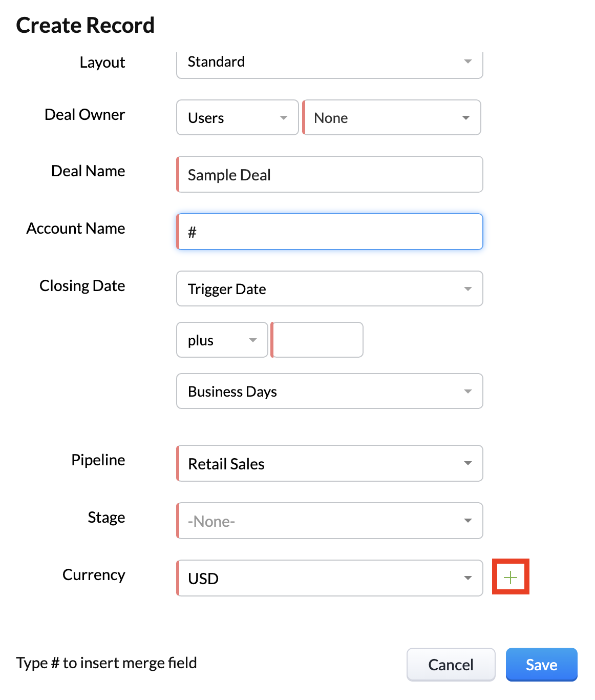Image resolution: width=595 pixels, height=700 pixels.
Task: Expand the Business Days dropdown
Action: [330, 391]
